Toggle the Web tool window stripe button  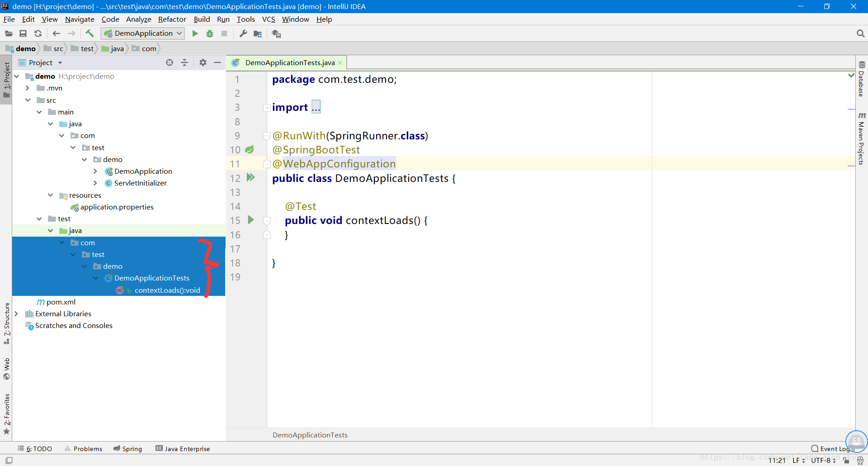tap(6, 369)
